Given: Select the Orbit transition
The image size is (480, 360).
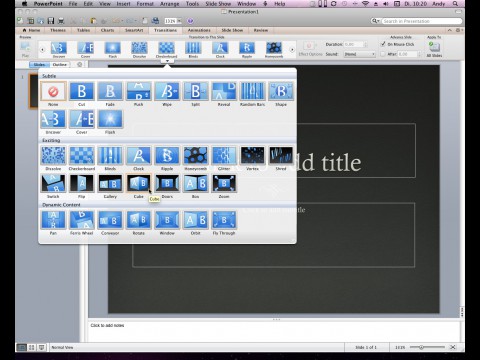Looking at the screenshot, I should [x=196, y=220].
